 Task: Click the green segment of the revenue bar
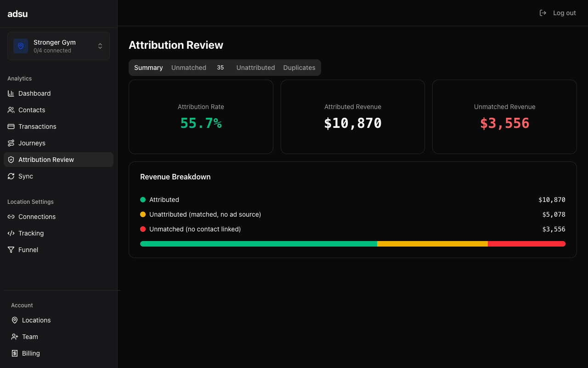point(257,244)
